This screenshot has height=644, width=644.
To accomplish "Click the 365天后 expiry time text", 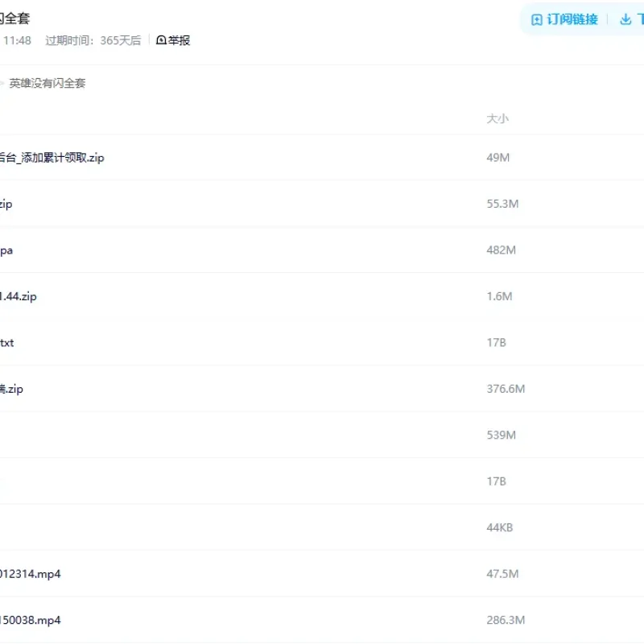I will [120, 40].
